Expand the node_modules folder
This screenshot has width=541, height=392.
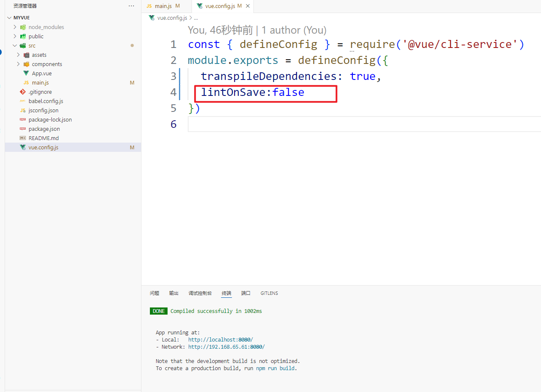click(x=15, y=27)
